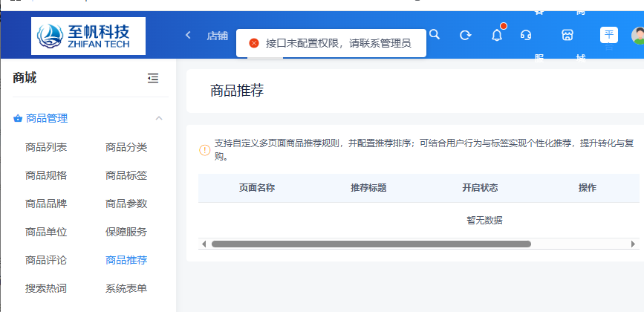Click the 商品管理 basket icon
This screenshot has height=312, width=644.
(18, 119)
